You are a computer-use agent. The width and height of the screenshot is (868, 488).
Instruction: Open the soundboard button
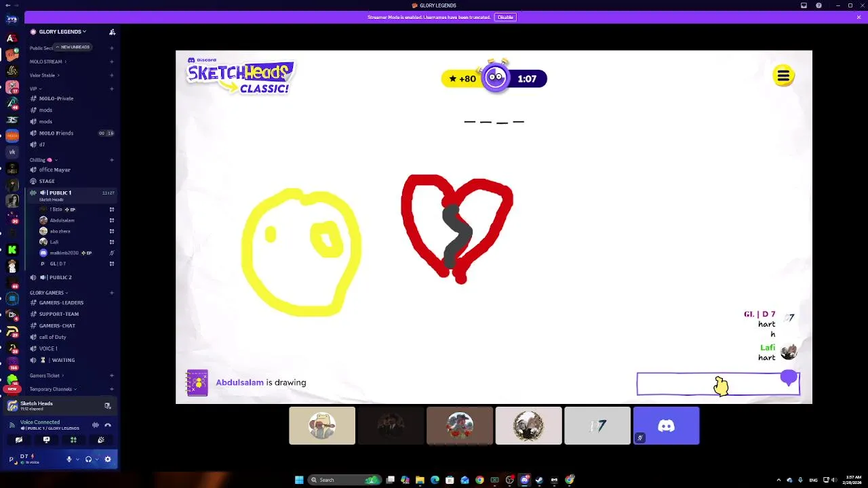[x=100, y=440]
